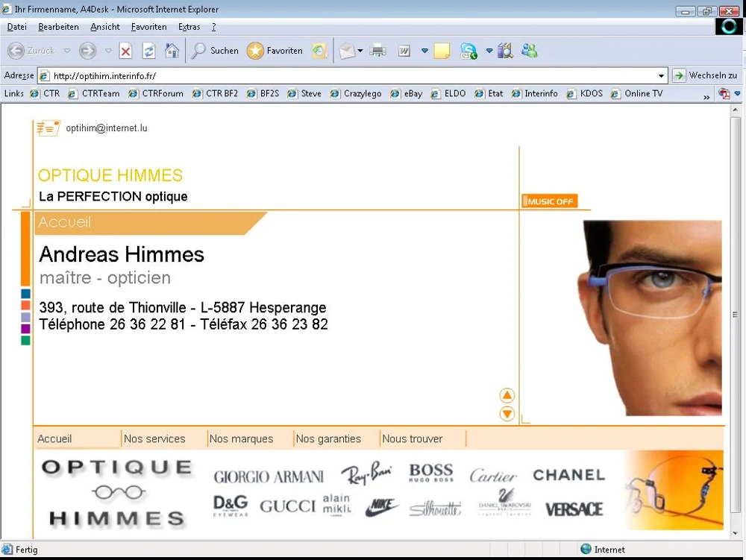Open the Nous trouver page tab
Viewport: 746px width, 560px height.
tap(413, 438)
